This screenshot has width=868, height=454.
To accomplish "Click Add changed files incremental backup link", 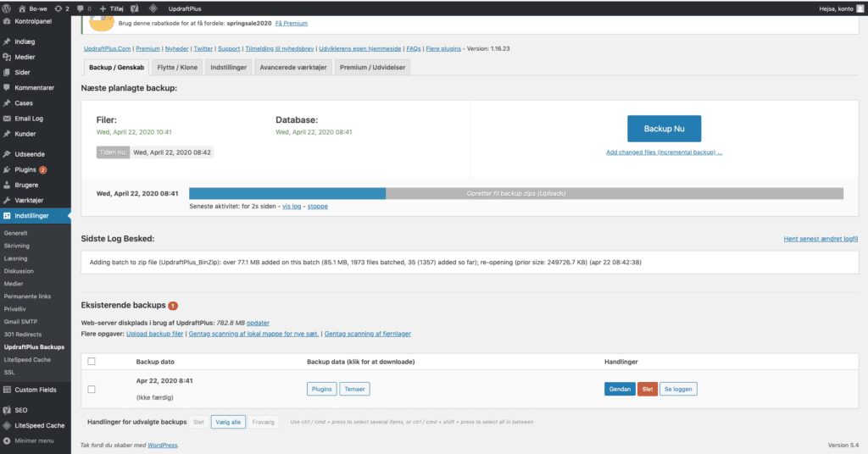I will [664, 152].
